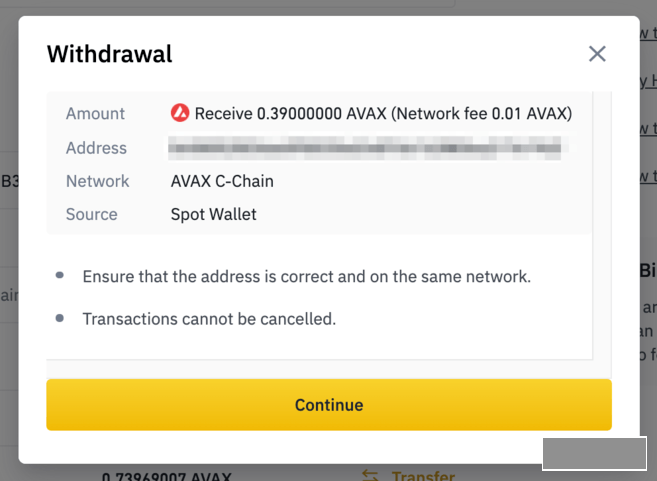This screenshot has width=657, height=481.
Task: Click the bullet beside the cancellation notice
Action: [60, 318]
